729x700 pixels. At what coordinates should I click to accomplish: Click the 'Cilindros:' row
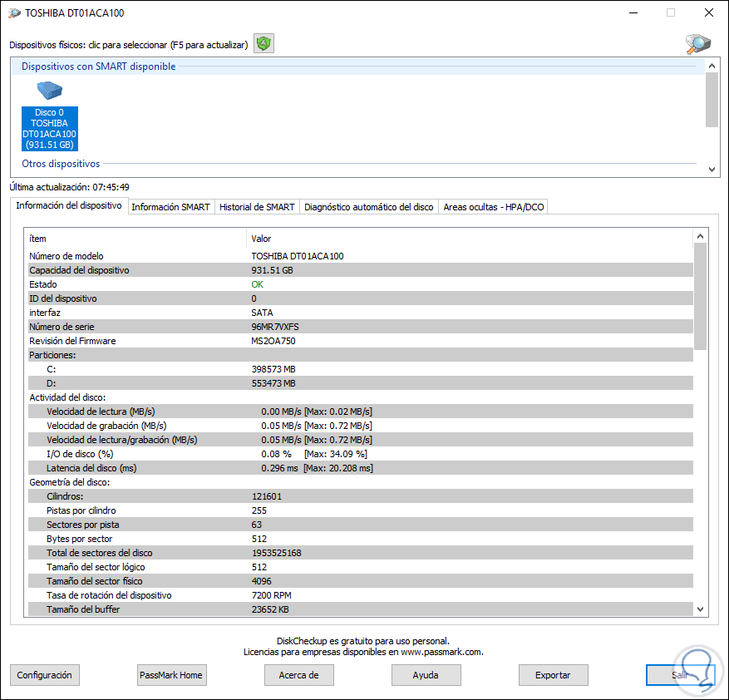(x=360, y=496)
